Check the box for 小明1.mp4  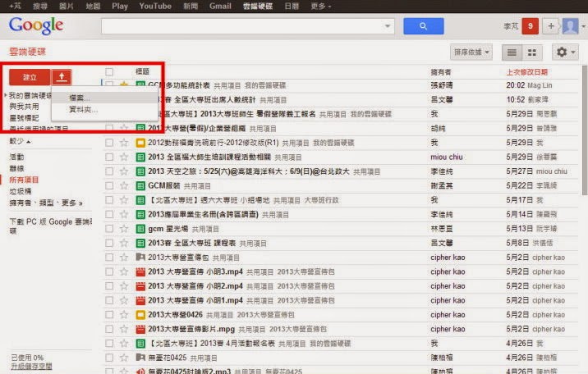point(109,301)
